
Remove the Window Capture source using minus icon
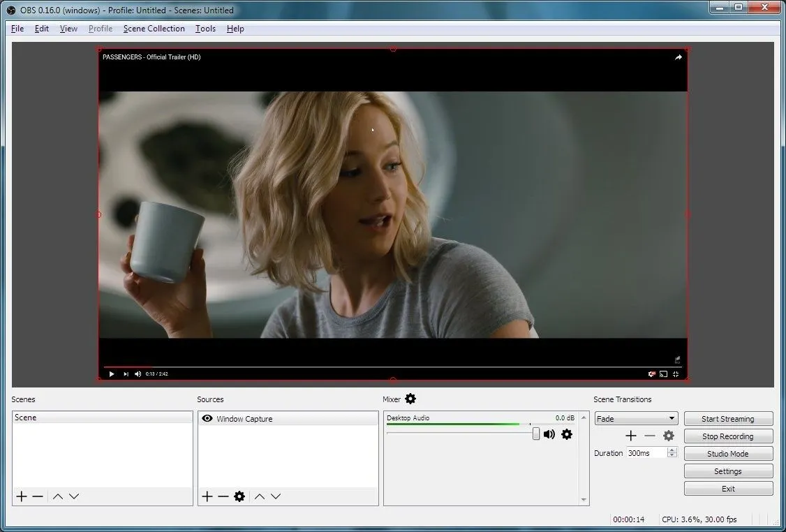pyautogui.click(x=223, y=496)
